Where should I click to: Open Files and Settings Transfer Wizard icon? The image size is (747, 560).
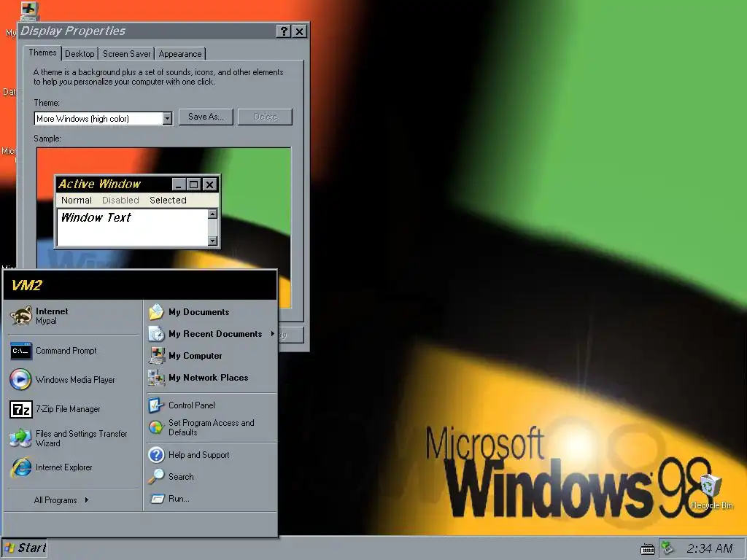(21, 438)
